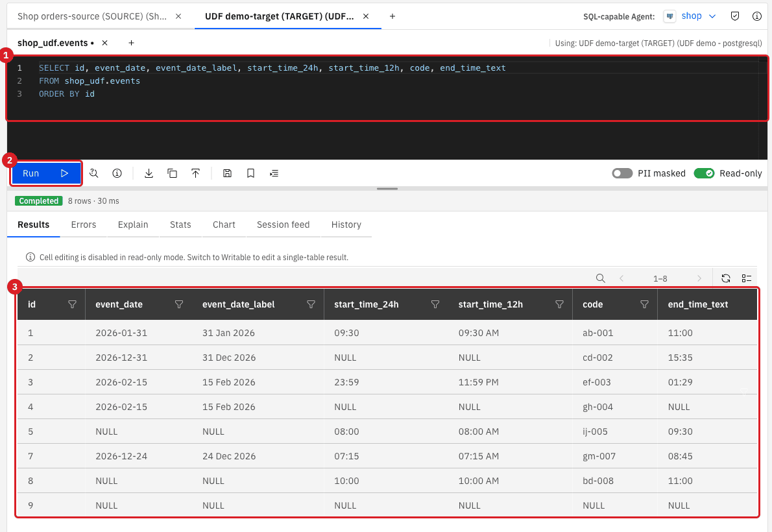Select cell 2026-01-31

tap(121, 333)
